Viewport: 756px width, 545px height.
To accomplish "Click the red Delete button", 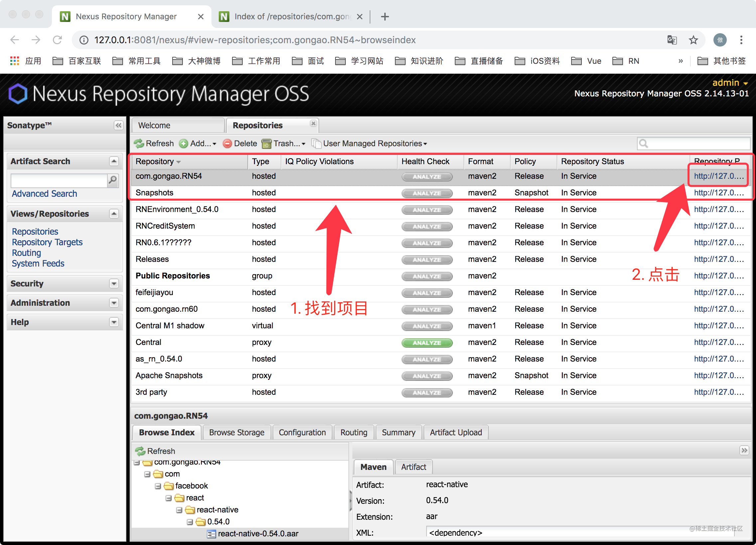I will (x=240, y=144).
